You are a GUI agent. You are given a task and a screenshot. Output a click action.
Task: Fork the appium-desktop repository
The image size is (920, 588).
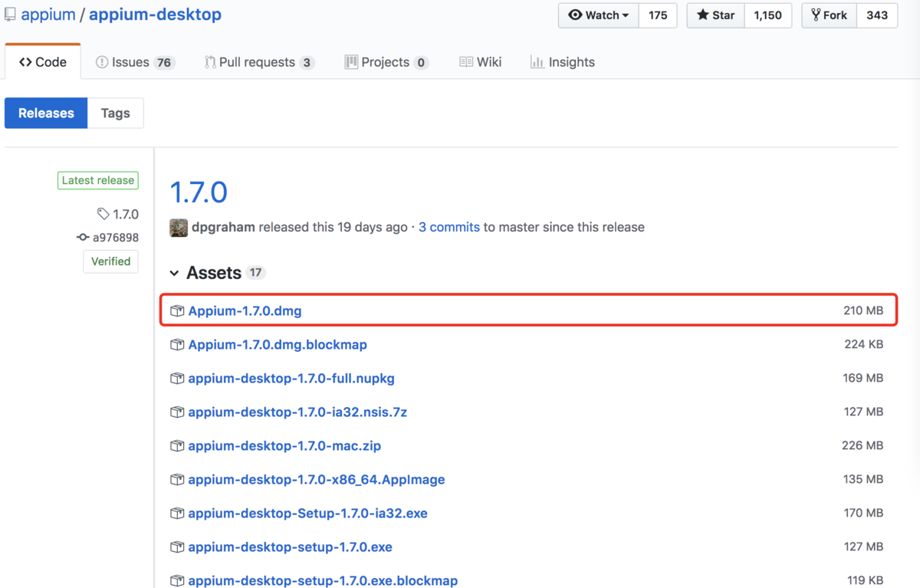click(x=829, y=15)
